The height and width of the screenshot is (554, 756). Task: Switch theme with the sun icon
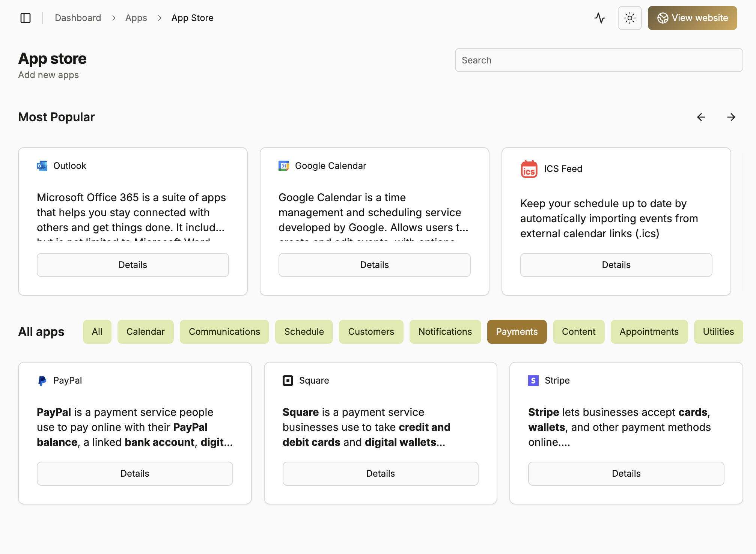630,18
